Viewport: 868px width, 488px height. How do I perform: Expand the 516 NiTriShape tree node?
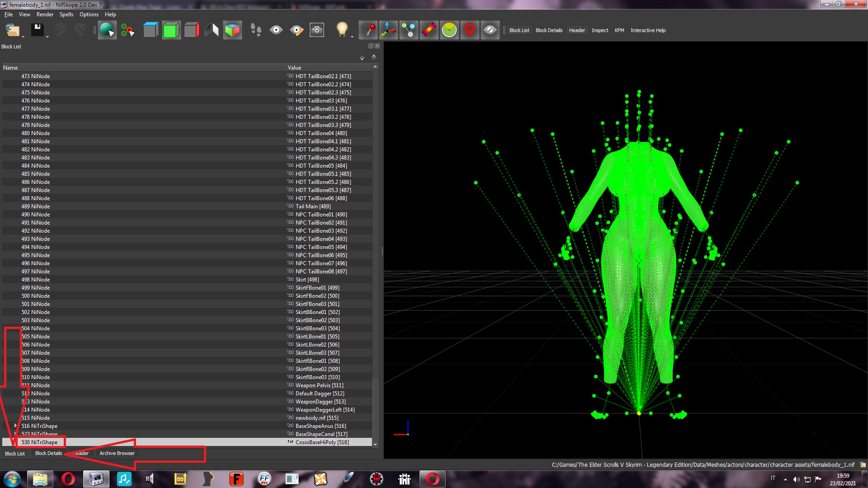pos(16,426)
